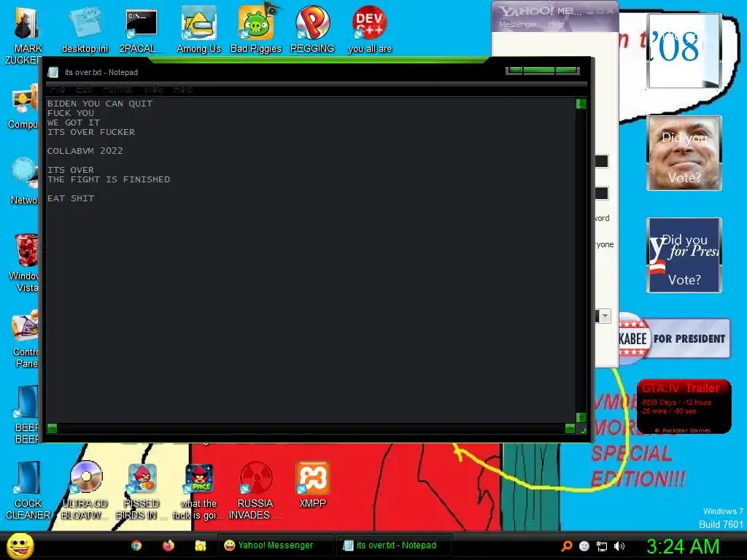Open the network tray icon
This screenshot has height=560, width=747.
602,546
